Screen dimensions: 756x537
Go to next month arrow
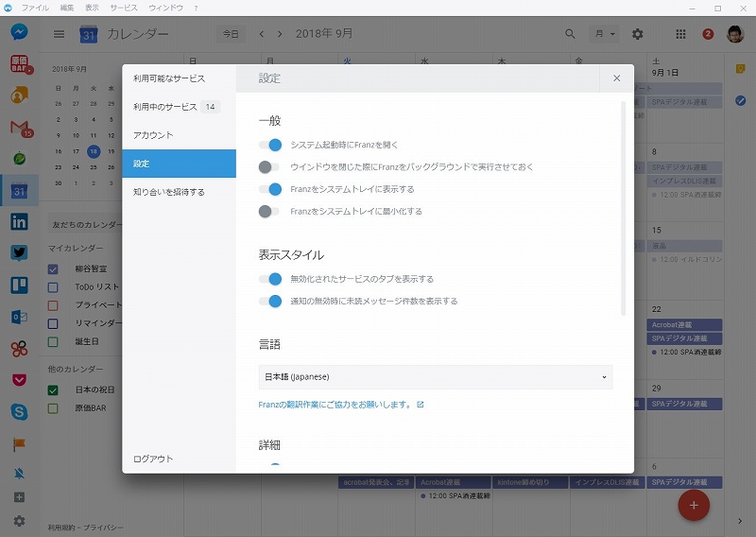(x=280, y=34)
